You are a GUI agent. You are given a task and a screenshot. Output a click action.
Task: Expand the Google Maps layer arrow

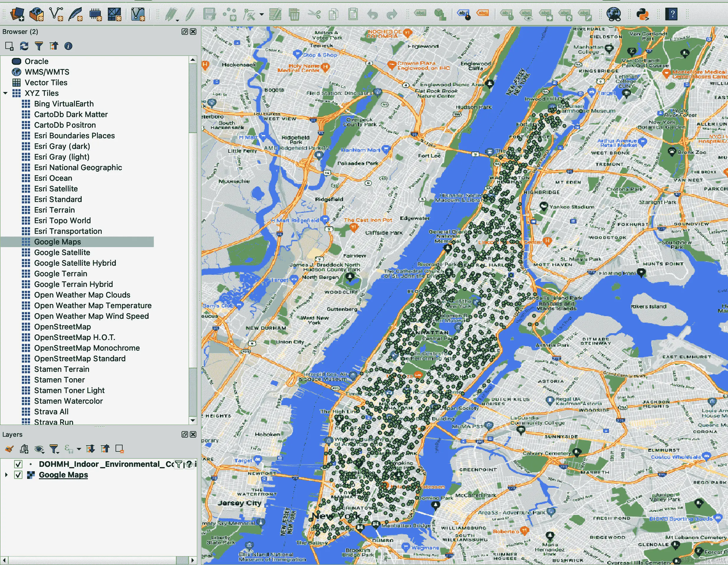[6, 474]
